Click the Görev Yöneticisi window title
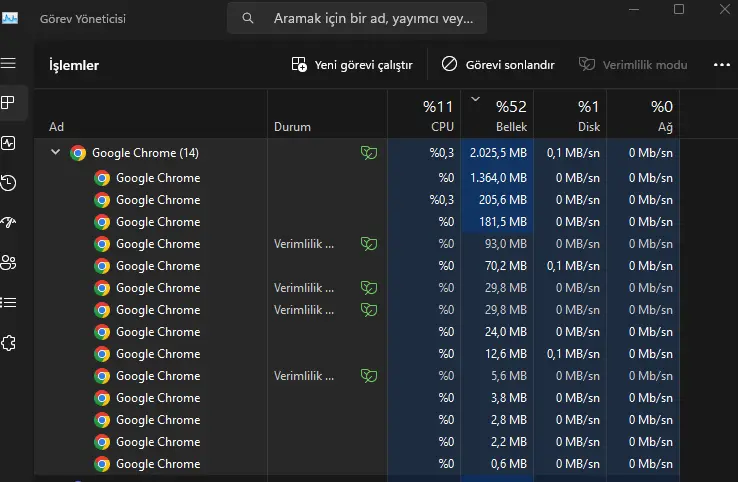The image size is (738, 482). 83,19
